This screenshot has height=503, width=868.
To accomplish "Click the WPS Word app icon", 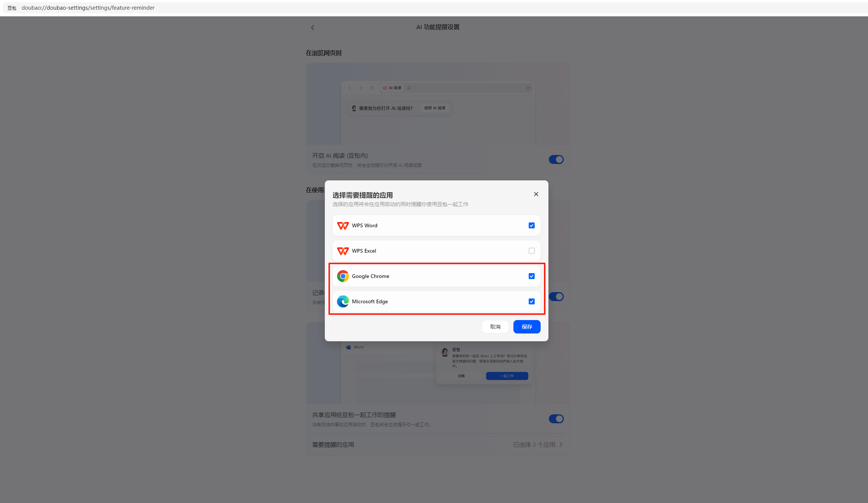I will tap(343, 226).
